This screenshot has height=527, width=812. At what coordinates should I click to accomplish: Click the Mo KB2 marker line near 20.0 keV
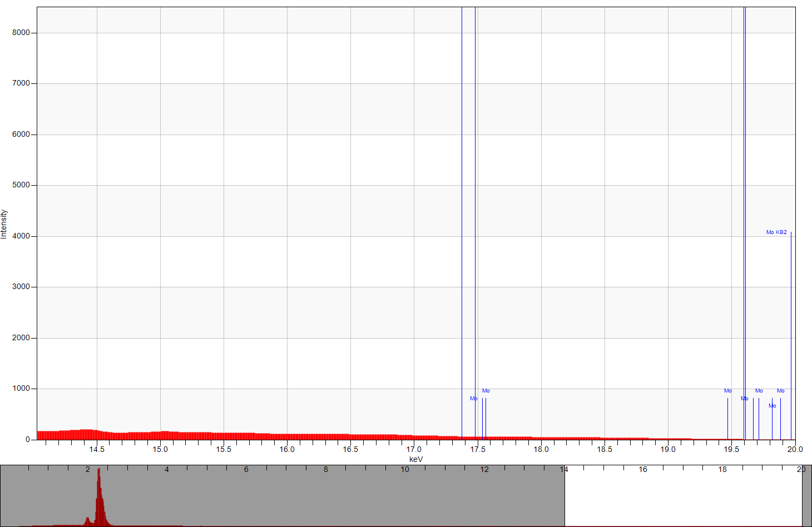click(x=791, y=334)
